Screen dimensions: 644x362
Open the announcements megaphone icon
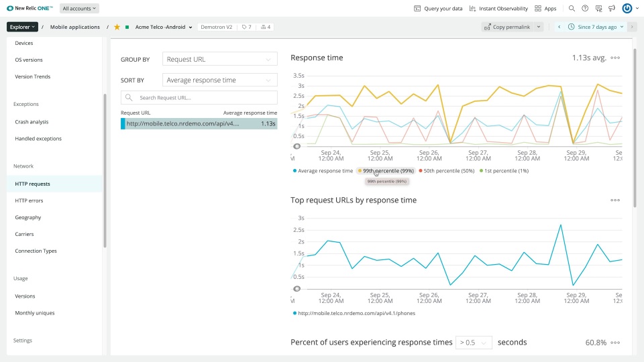click(x=612, y=8)
